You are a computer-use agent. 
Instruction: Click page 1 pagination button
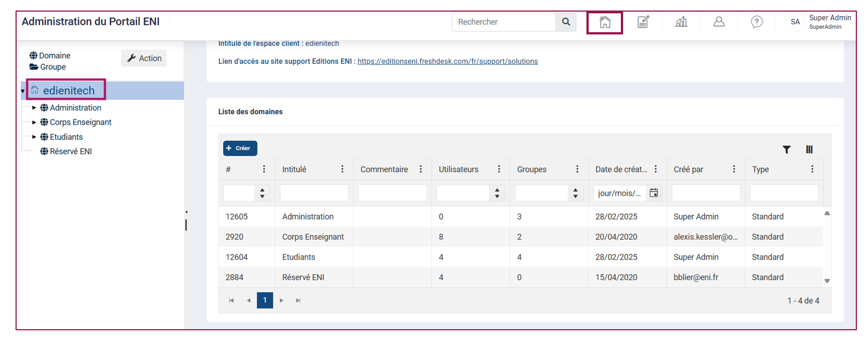tap(265, 300)
